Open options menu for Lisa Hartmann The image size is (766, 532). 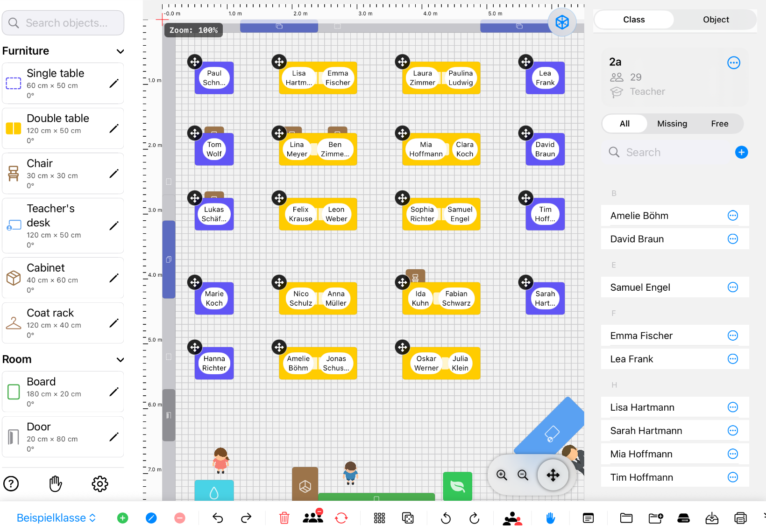(x=733, y=407)
